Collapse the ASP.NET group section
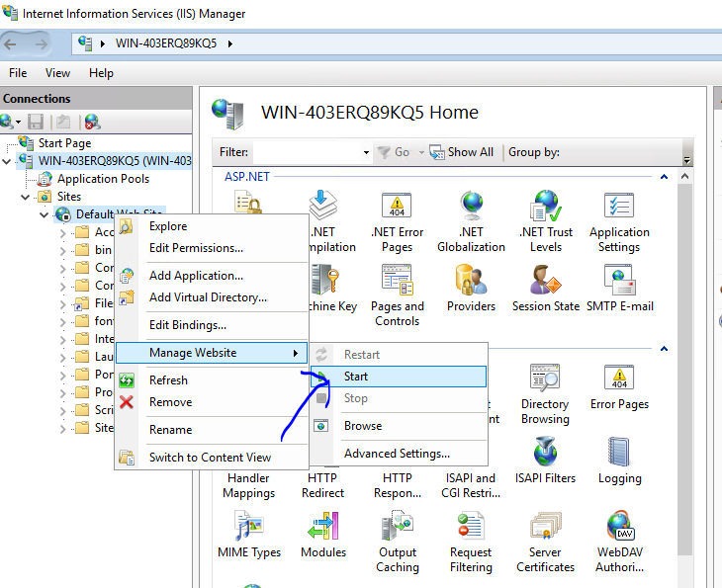Image resolution: width=722 pixels, height=588 pixels. (664, 177)
